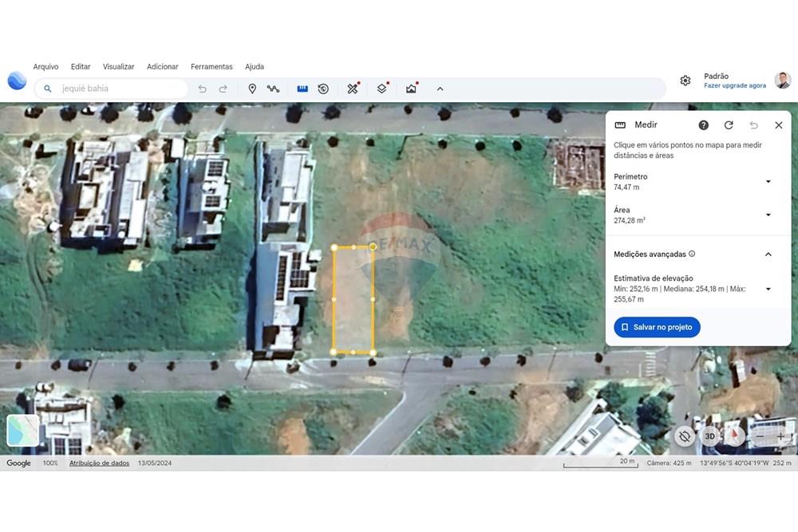Toggle the orbit rotation lock button
798x532 pixels.
(684, 436)
